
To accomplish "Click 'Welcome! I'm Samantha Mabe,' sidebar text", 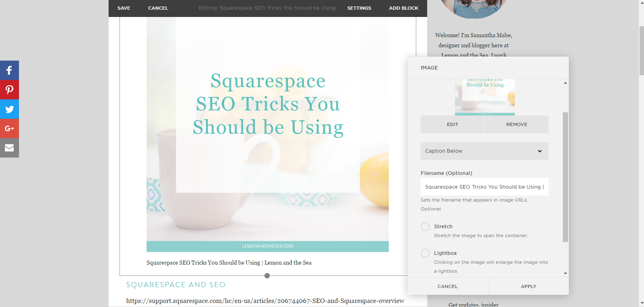I will [474, 36].
